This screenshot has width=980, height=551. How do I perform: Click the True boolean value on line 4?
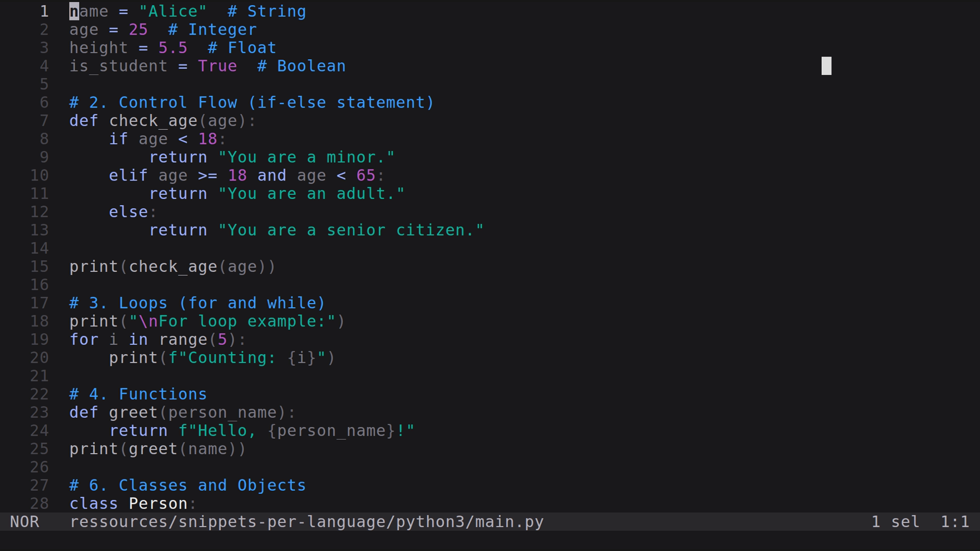(x=217, y=66)
